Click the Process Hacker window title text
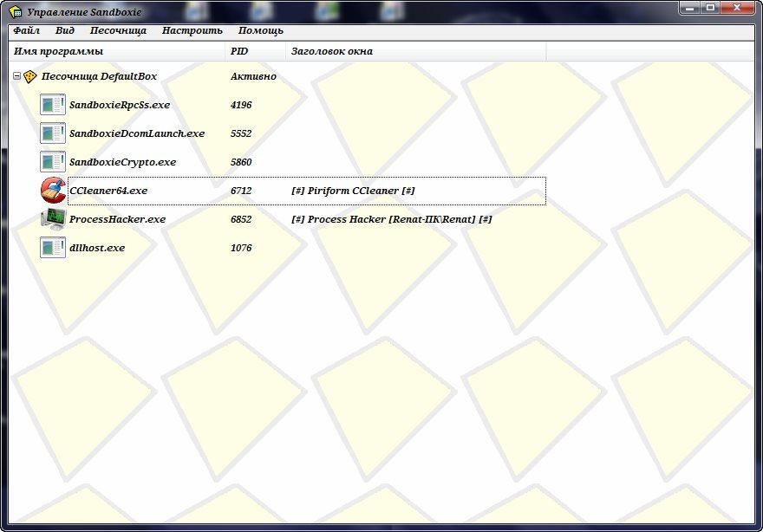This screenshot has height=532, width=763. 392,219
